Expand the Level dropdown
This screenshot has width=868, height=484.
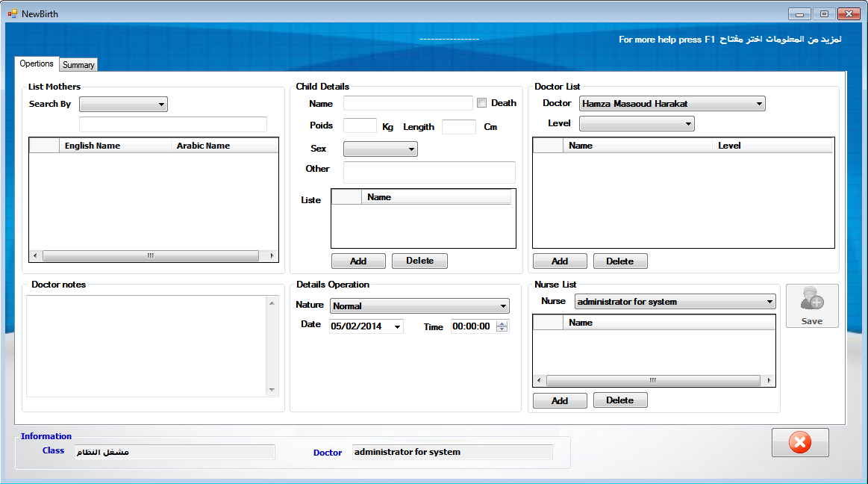click(636, 123)
